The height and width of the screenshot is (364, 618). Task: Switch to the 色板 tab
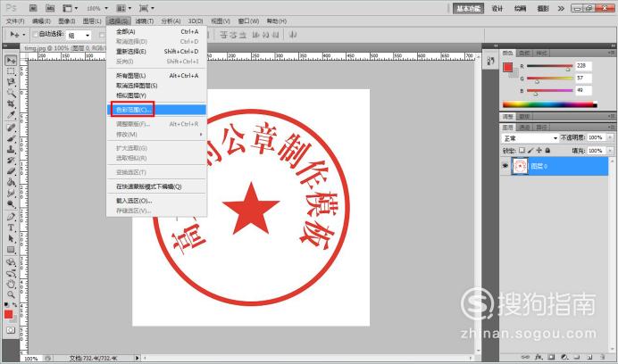coord(524,53)
